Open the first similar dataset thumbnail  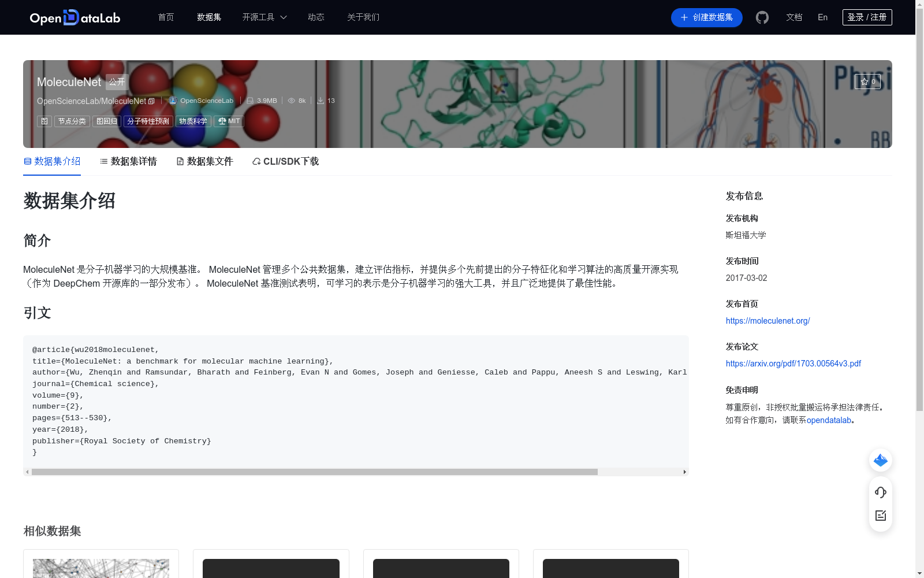(x=101, y=568)
